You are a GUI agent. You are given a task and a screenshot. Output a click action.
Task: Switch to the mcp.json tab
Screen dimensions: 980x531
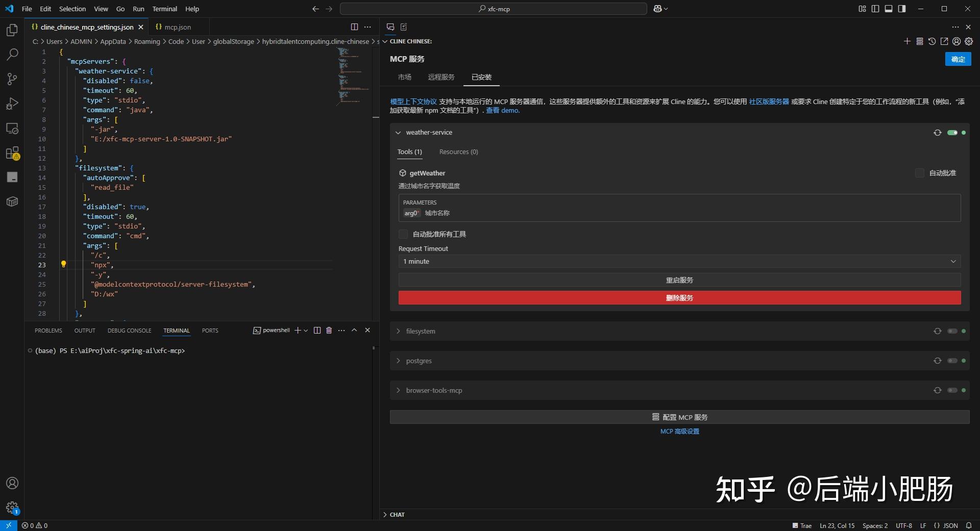177,27
